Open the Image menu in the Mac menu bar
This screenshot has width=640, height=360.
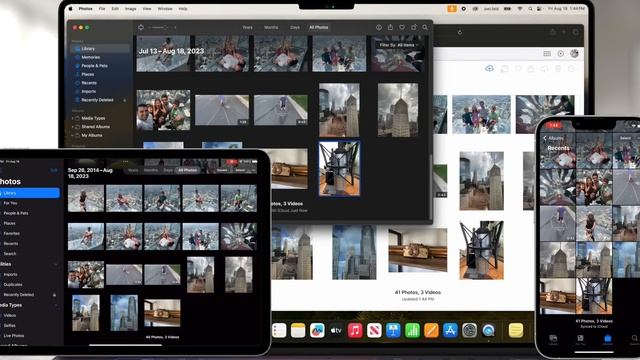[131, 9]
